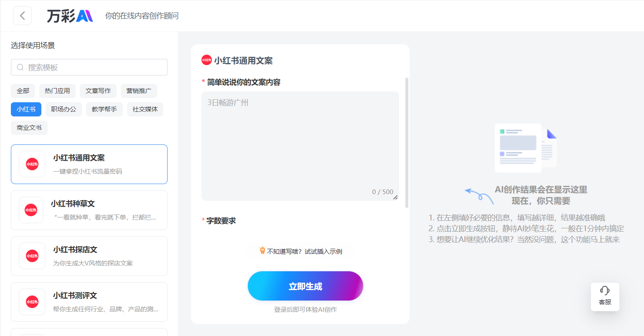Click the 搜索模板 search field
This screenshot has width=644, height=336.
(x=89, y=67)
